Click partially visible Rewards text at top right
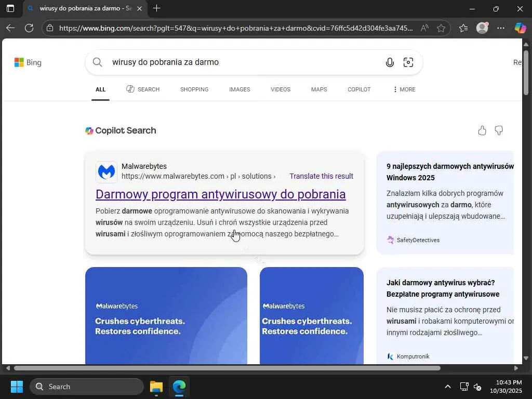The height and width of the screenshot is (399, 532). click(517, 62)
